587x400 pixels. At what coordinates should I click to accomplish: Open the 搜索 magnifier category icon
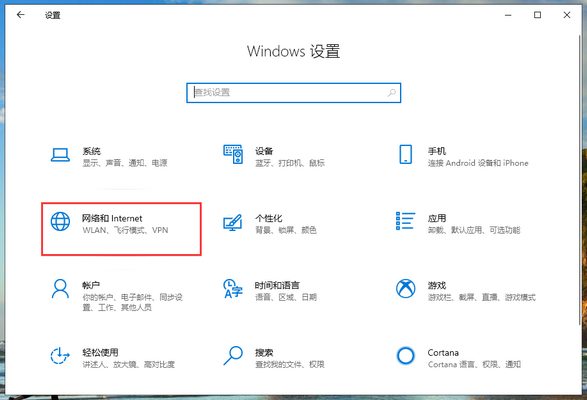[233, 355]
